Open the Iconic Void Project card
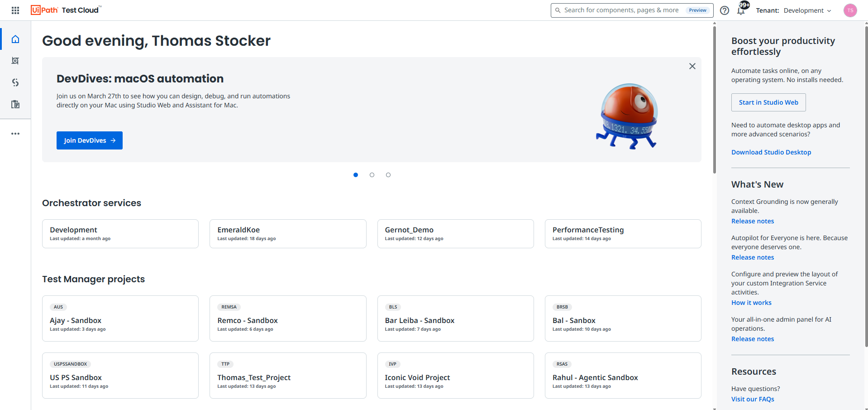868x410 pixels. 456,376
